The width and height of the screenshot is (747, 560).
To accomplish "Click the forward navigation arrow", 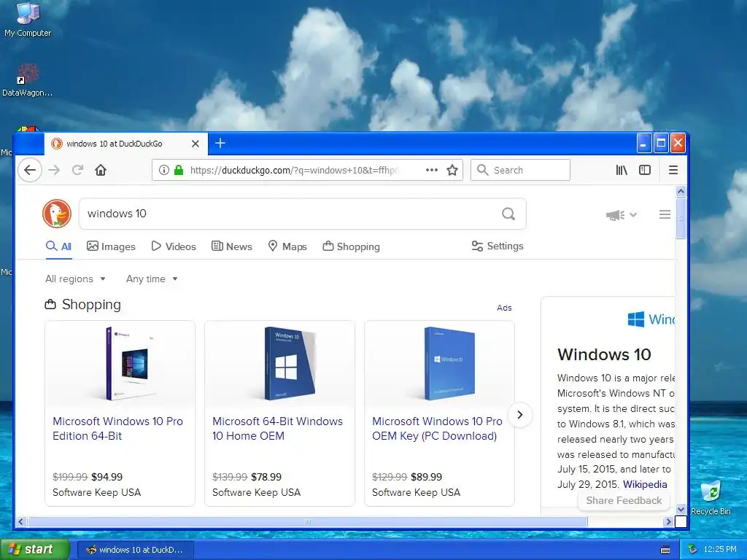I will [54, 170].
